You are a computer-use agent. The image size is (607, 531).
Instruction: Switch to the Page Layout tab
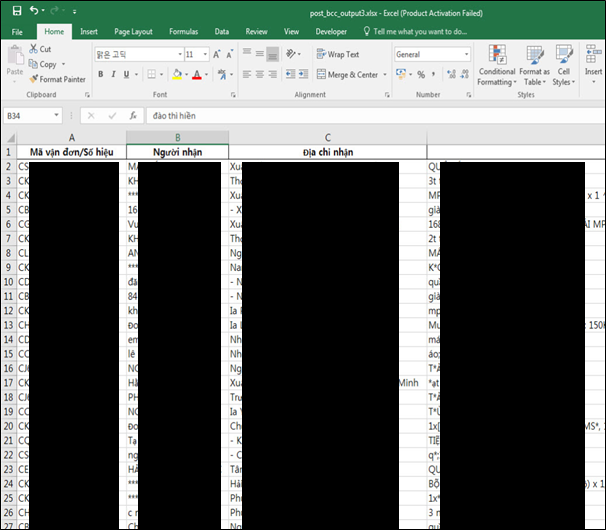[x=133, y=32]
